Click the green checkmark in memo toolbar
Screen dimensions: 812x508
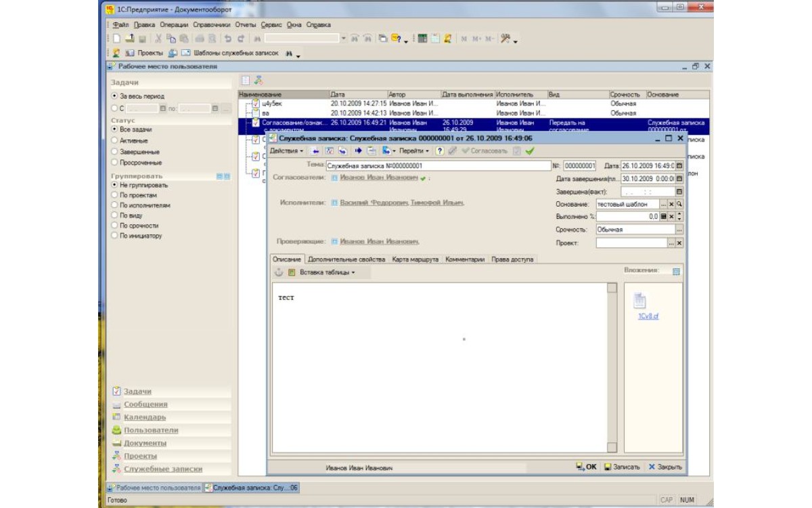point(529,150)
